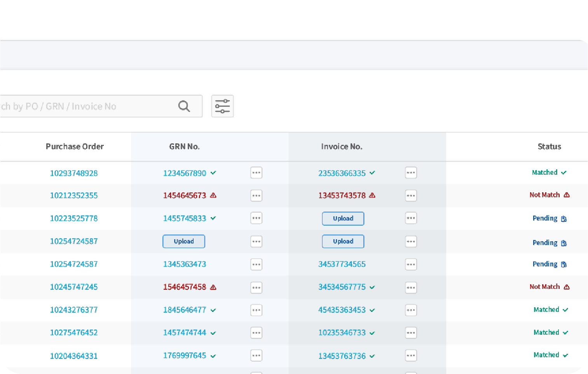Click warning icon beside invoice 13453743578
The height and width of the screenshot is (374, 588).
[372, 195]
